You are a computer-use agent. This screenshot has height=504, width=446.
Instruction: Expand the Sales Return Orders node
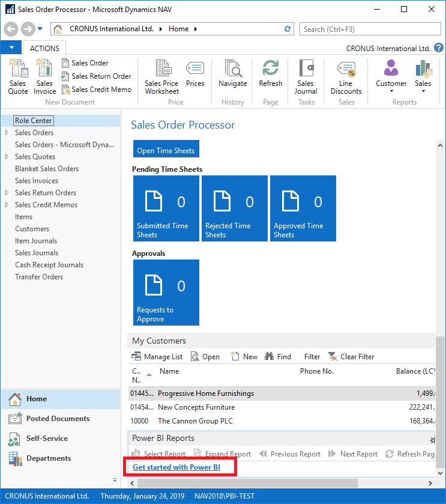[7, 193]
